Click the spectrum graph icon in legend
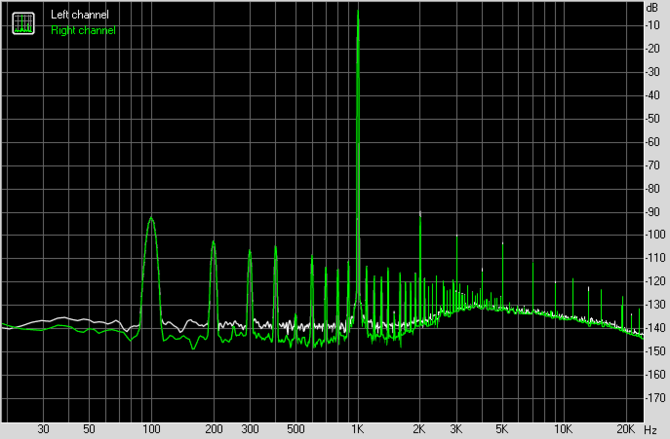The width and height of the screenshot is (670, 439). [23, 23]
